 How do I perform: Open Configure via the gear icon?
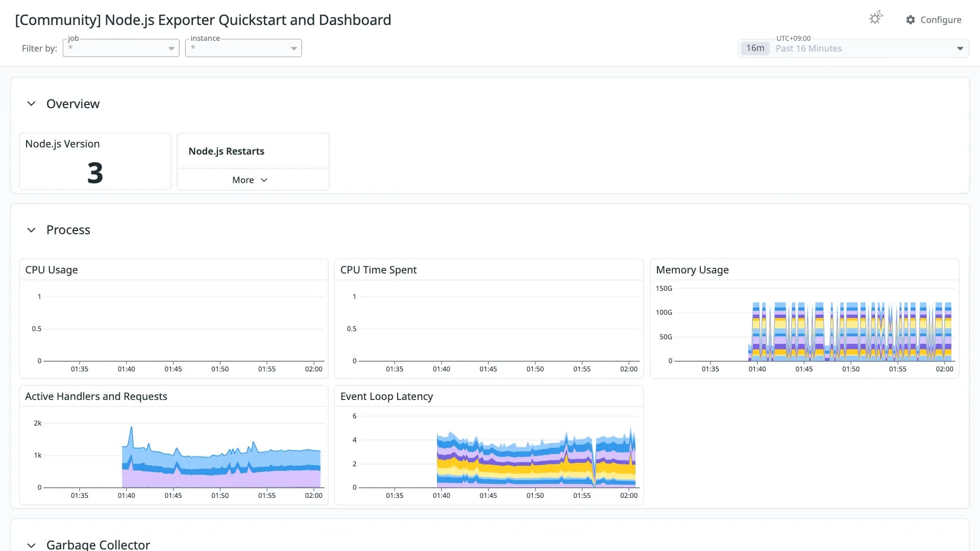coord(911,20)
